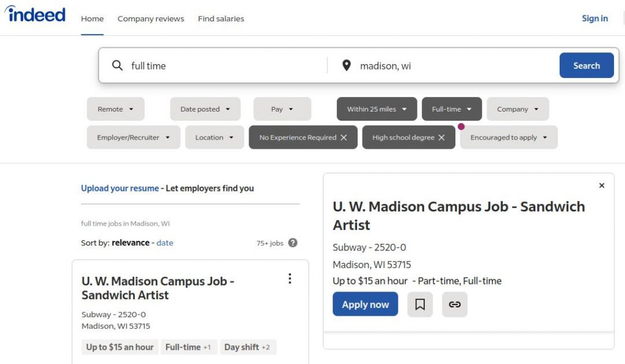Click the Sign in link

(594, 18)
